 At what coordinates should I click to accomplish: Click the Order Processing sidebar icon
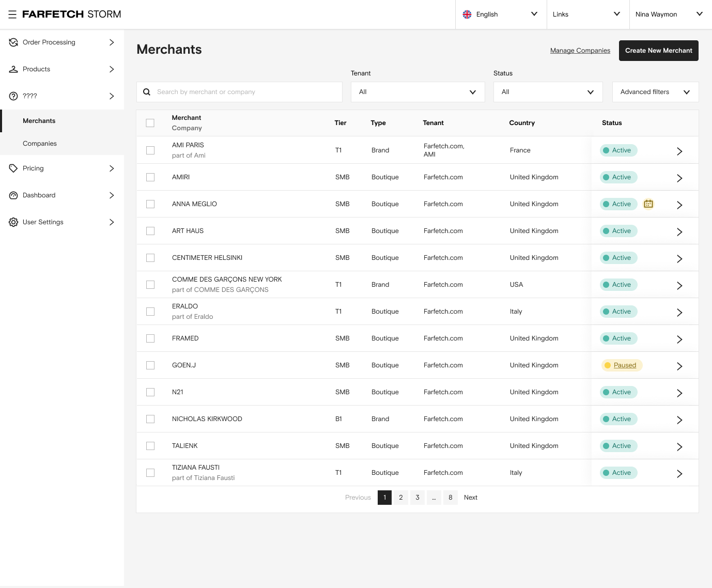click(x=13, y=42)
